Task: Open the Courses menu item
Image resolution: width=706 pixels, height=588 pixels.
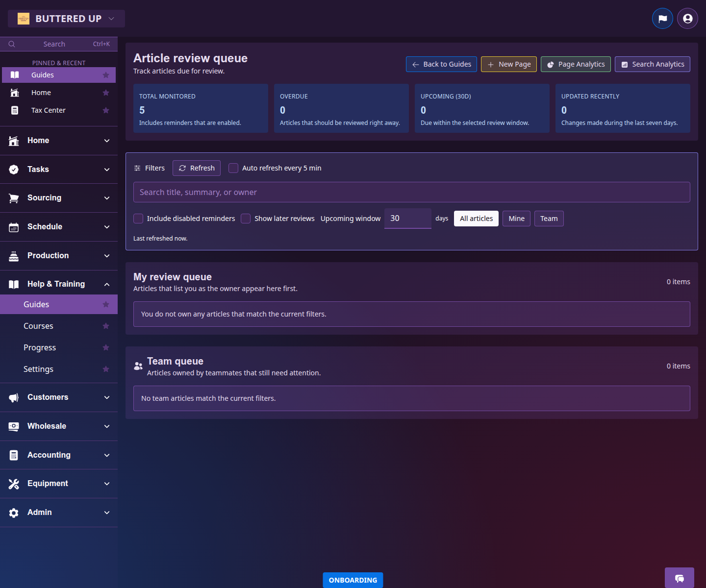Action: pyautogui.click(x=38, y=325)
